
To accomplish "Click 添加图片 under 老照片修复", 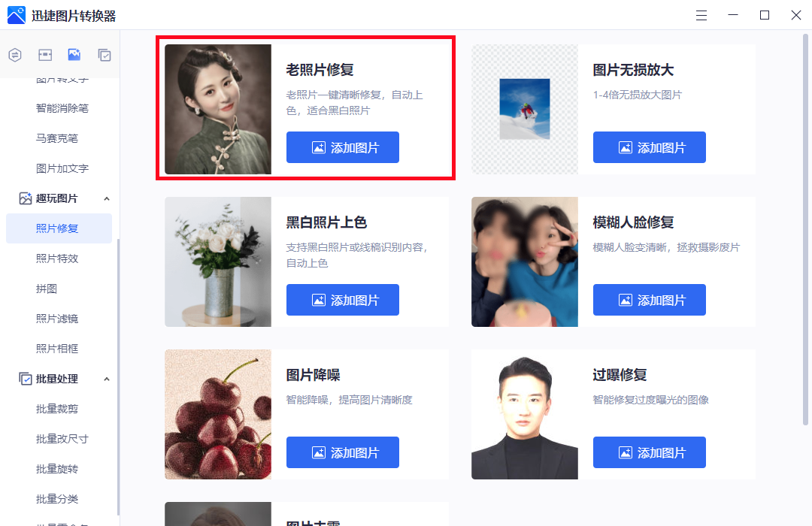I will pyautogui.click(x=343, y=147).
